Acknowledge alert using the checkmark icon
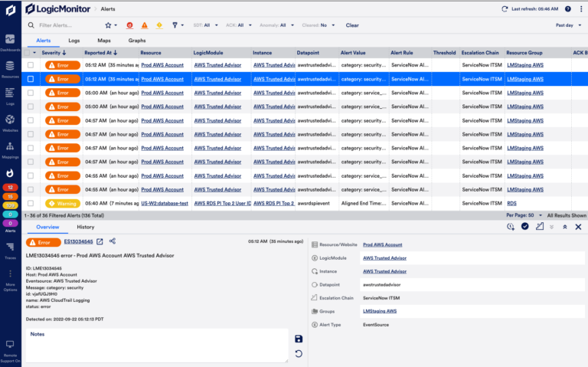Viewport: 588px width, 367px height. (525, 227)
